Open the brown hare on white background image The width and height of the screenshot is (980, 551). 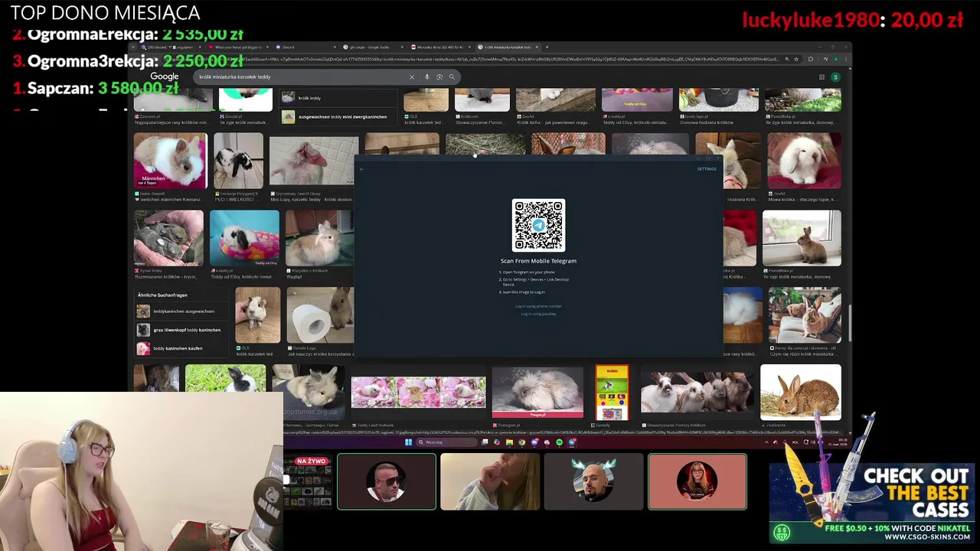(800, 393)
